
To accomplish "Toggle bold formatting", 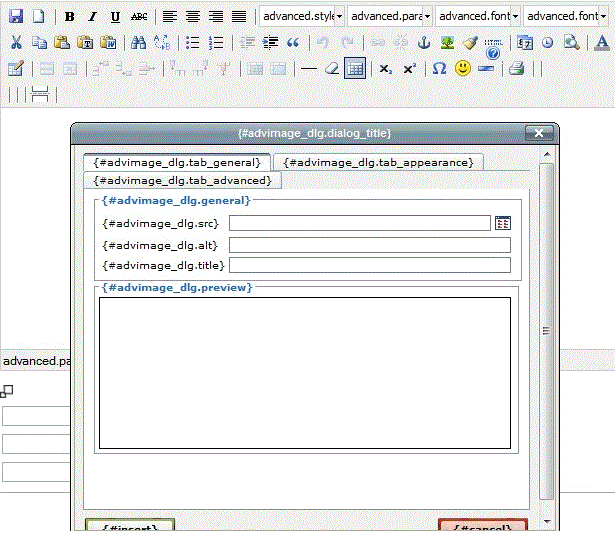I will [x=69, y=17].
